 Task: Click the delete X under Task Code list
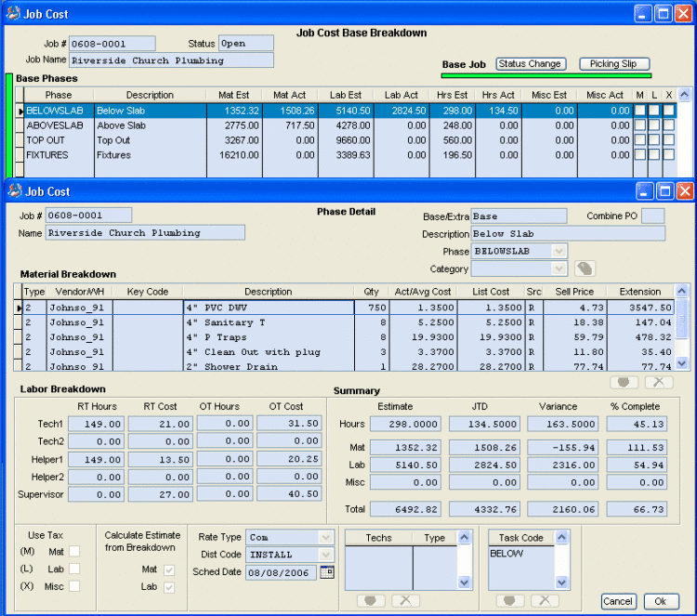(x=545, y=600)
